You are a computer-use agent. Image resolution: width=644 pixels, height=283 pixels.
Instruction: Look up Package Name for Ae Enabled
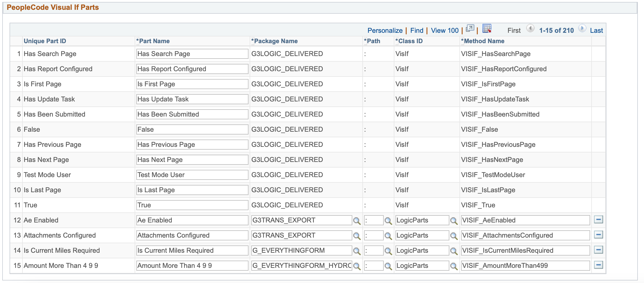pyautogui.click(x=357, y=221)
